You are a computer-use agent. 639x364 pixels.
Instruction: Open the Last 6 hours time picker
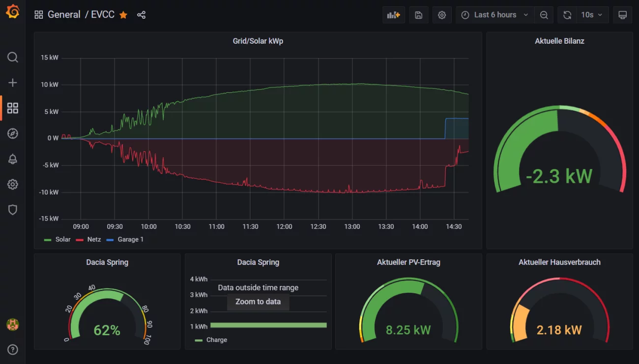[x=495, y=15]
